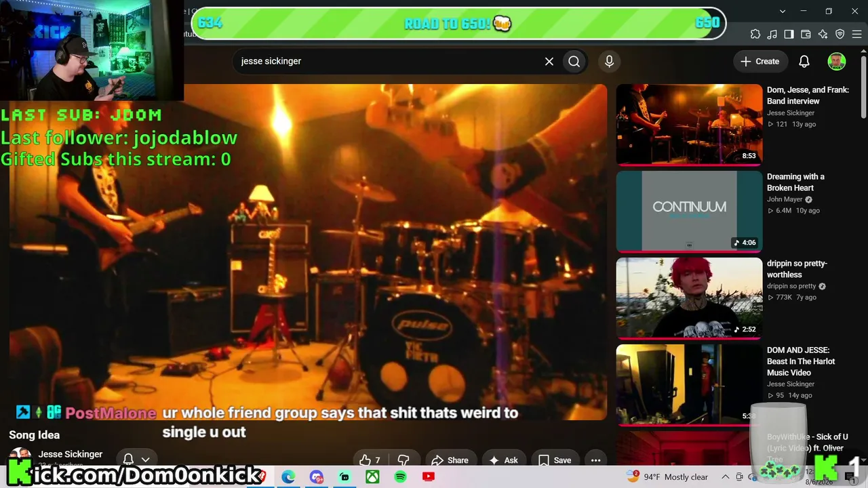This screenshot has height=488, width=868.
Task: Open 'DOM AND JESSE: Beast In The Harlot' title
Action: [x=801, y=361]
